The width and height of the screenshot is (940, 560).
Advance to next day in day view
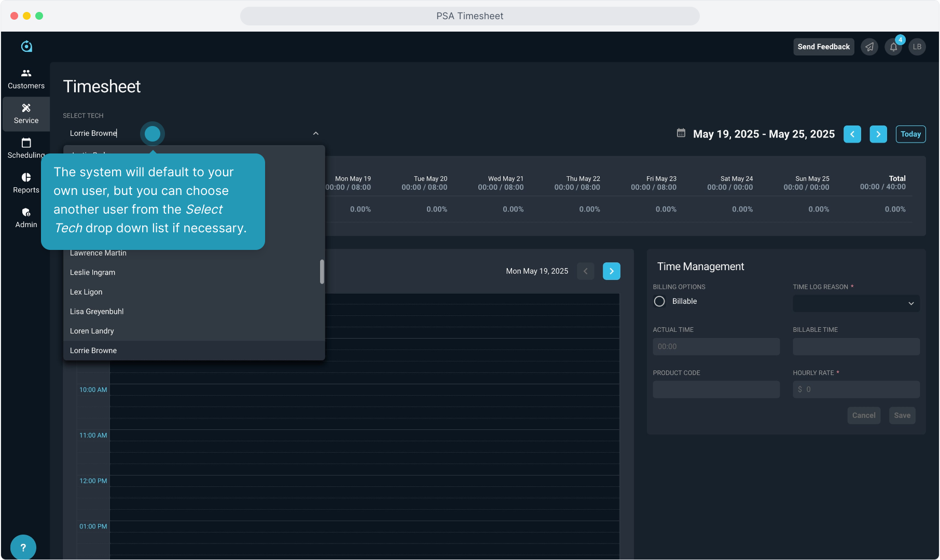coord(611,271)
